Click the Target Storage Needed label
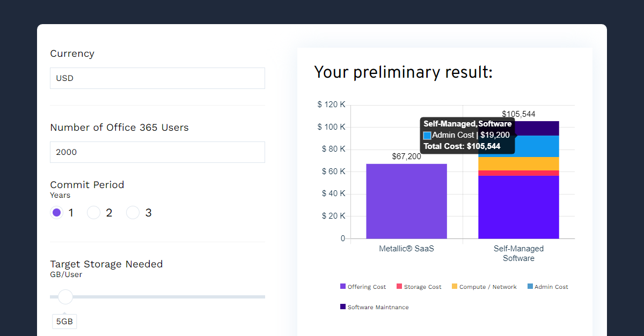The height and width of the screenshot is (336, 644). point(106,264)
